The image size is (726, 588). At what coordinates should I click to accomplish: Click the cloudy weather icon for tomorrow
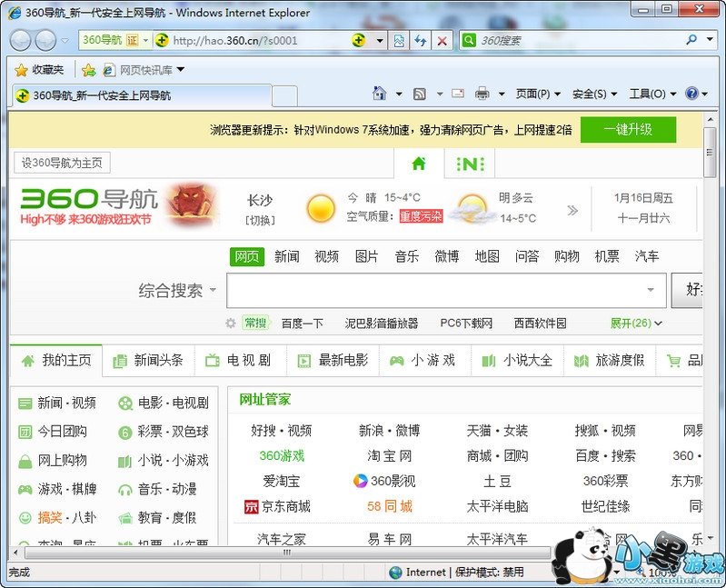pyautogui.click(x=472, y=208)
